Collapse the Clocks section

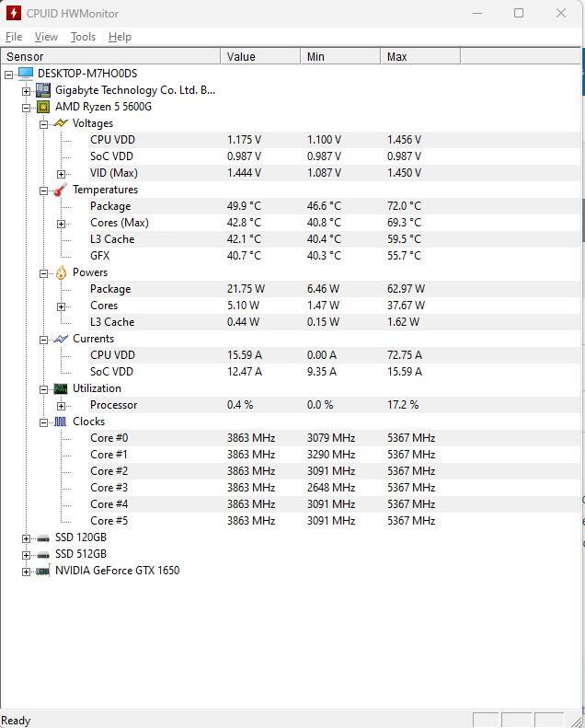point(43,422)
